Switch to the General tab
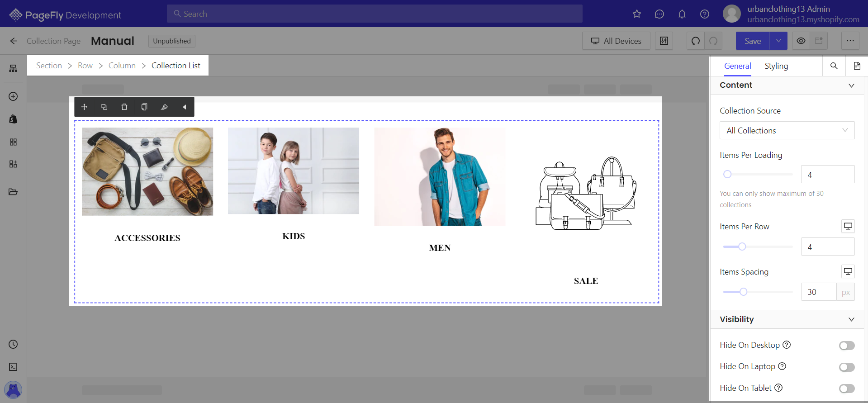Image resolution: width=868 pixels, height=403 pixels. pyautogui.click(x=737, y=66)
